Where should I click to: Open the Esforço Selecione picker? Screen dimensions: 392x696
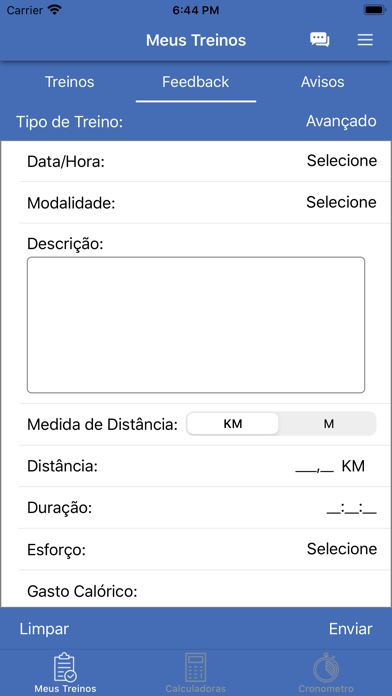point(342,549)
